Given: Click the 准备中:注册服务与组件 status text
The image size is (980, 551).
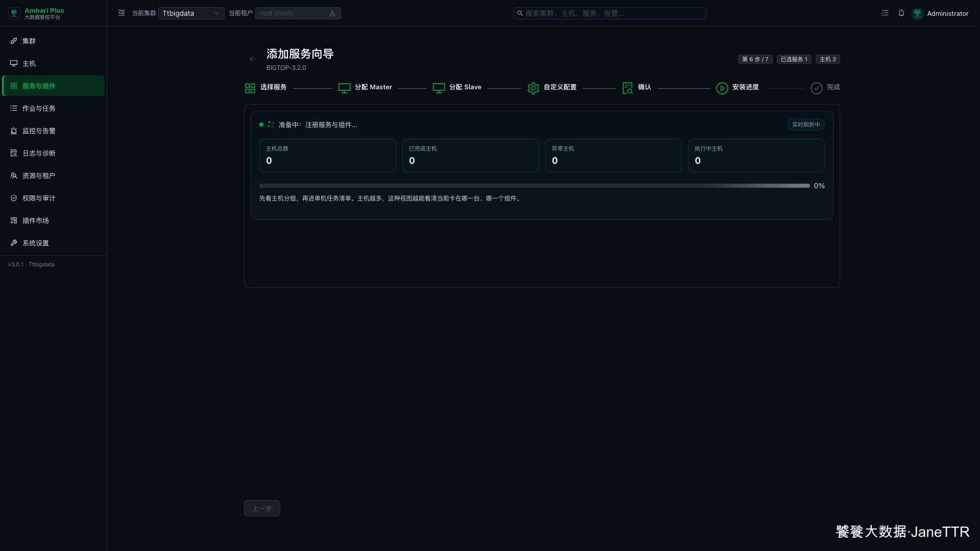Looking at the screenshot, I should [318, 125].
